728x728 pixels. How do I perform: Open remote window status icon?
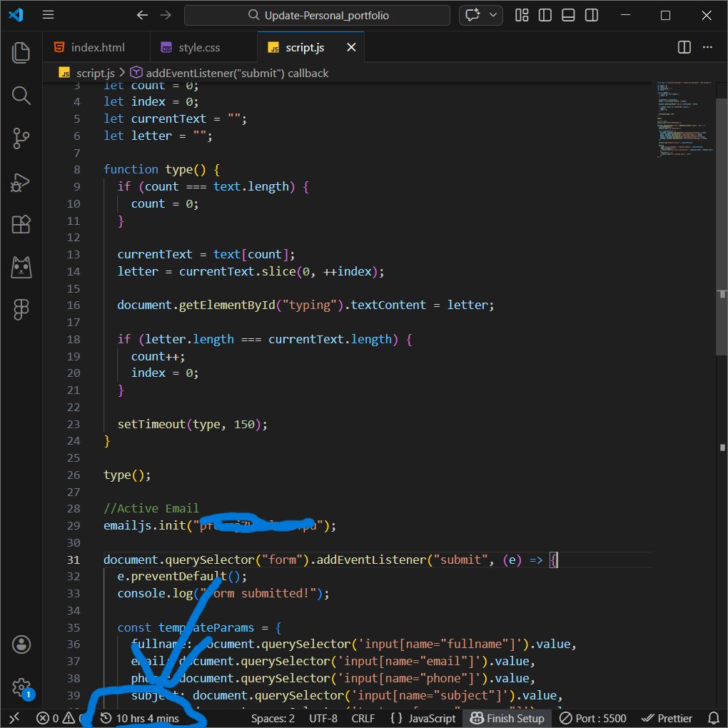pyautogui.click(x=14, y=718)
